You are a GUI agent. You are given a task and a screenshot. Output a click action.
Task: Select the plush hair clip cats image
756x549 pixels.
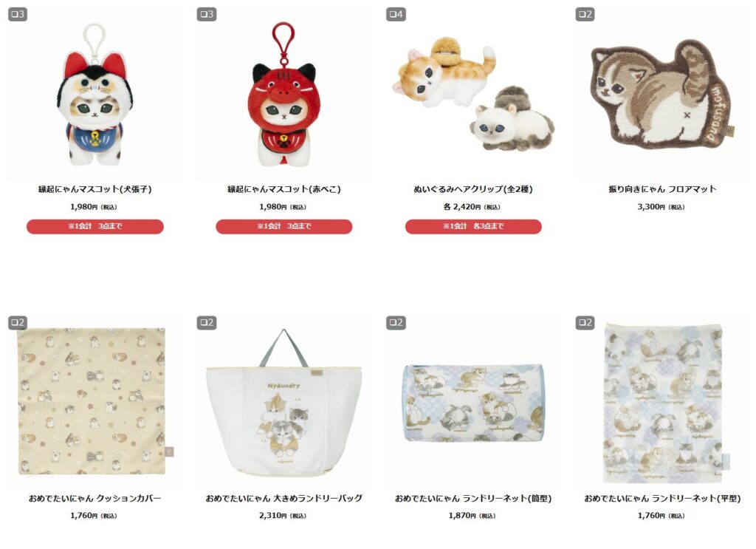[473, 94]
